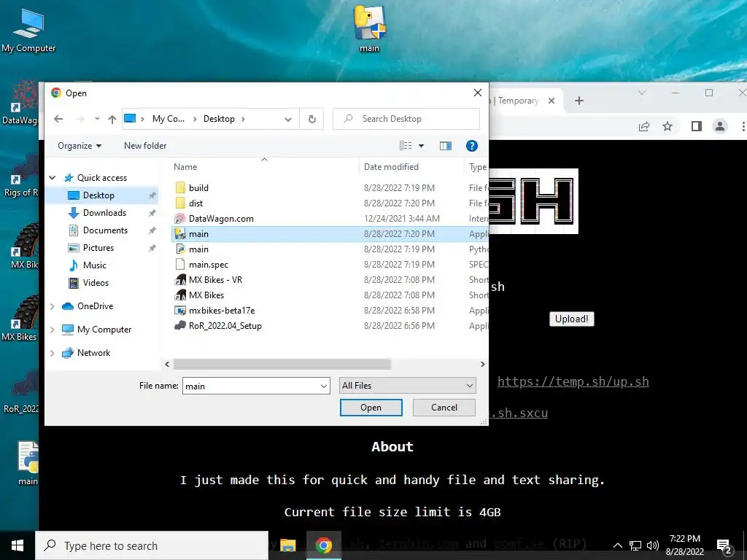This screenshot has width=747, height=560.
Task: Collapse the Quick access tree node
Action: [53, 178]
